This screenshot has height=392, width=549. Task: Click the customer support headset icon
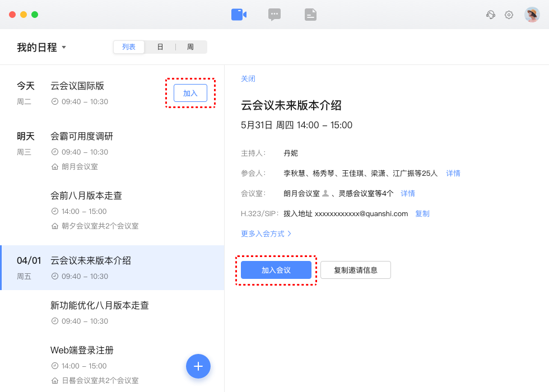(491, 15)
